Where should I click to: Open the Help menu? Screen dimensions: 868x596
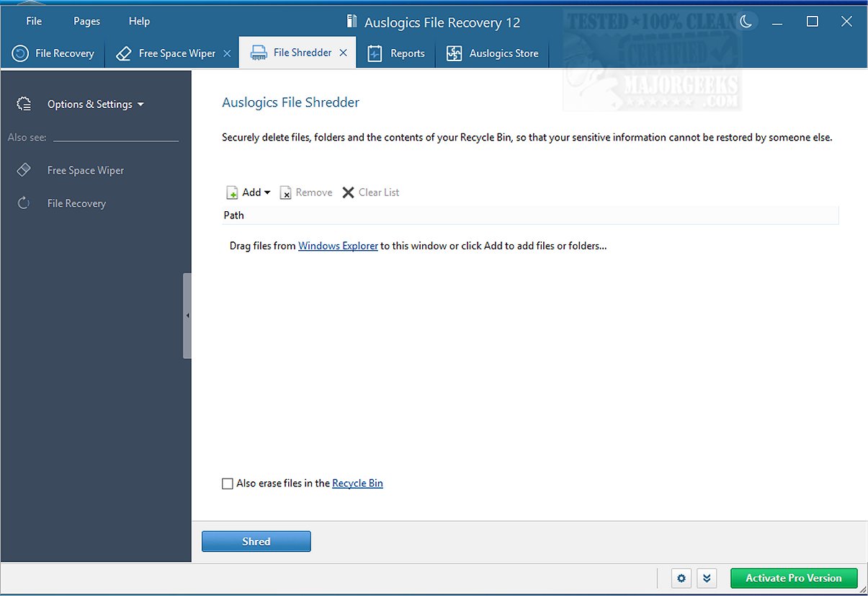(139, 21)
